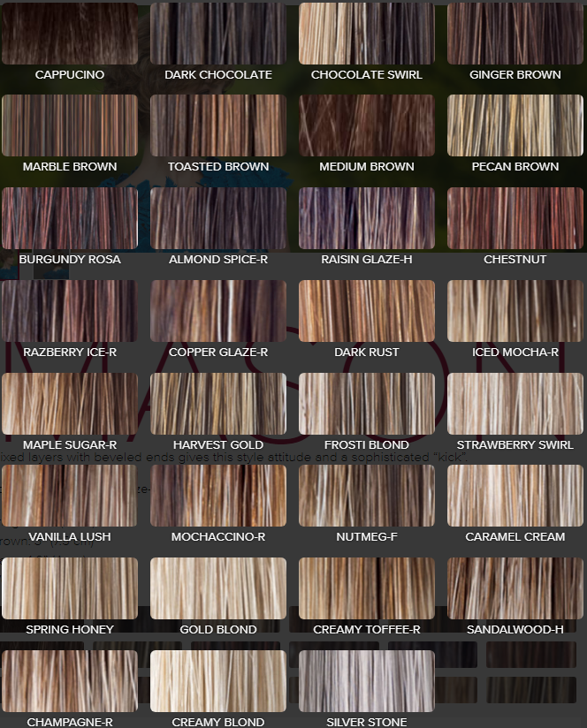Select the Mochaccino-R color swatch
This screenshot has height=728, width=587.
pos(218,496)
